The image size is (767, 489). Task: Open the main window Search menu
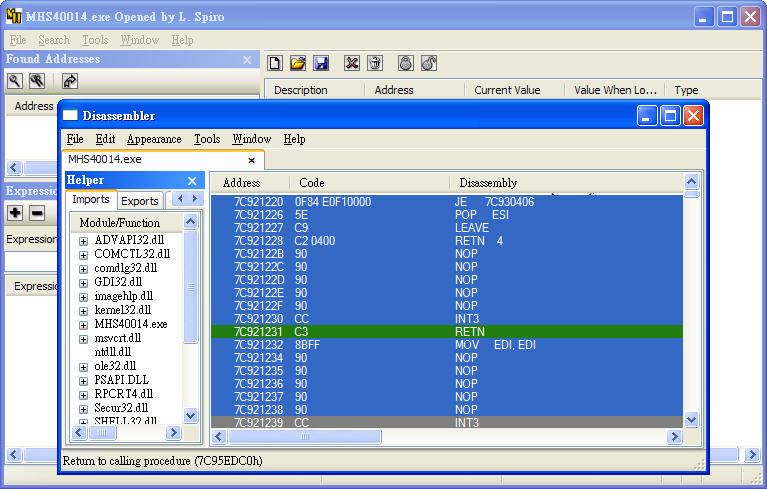pyautogui.click(x=54, y=40)
